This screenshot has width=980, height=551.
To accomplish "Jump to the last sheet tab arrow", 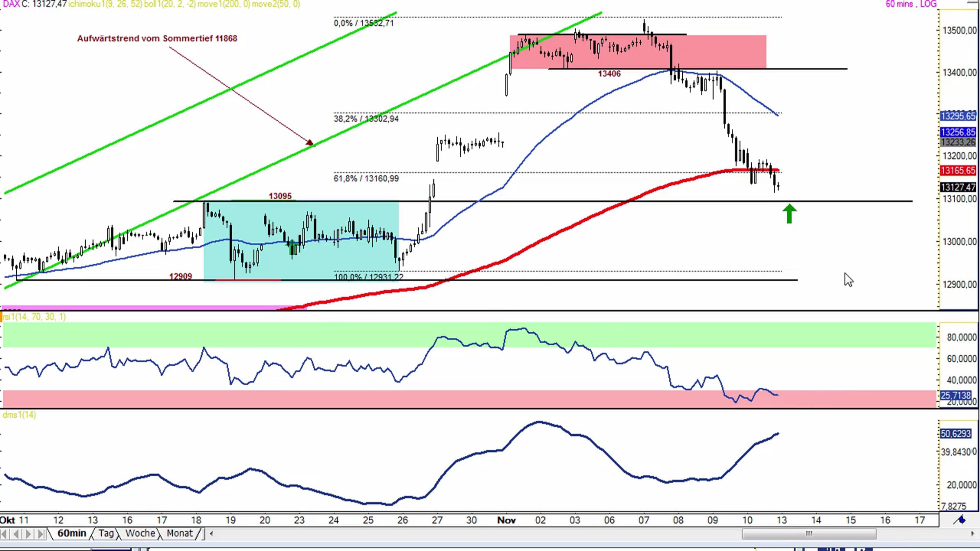I will [x=40, y=534].
